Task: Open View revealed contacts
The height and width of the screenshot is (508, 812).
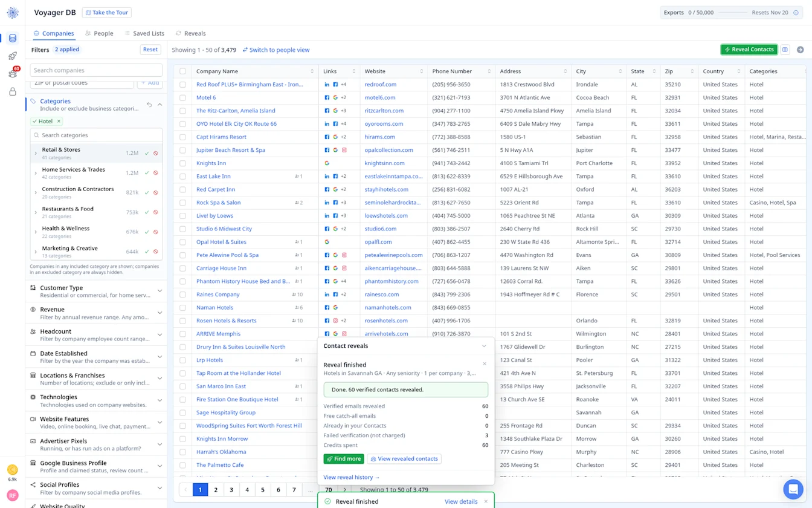Action: click(x=404, y=459)
